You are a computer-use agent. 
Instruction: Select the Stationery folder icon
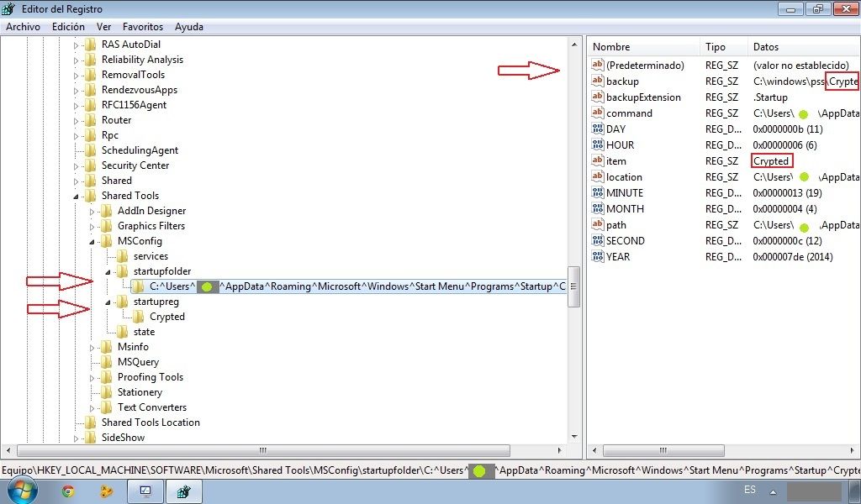pyautogui.click(x=106, y=392)
